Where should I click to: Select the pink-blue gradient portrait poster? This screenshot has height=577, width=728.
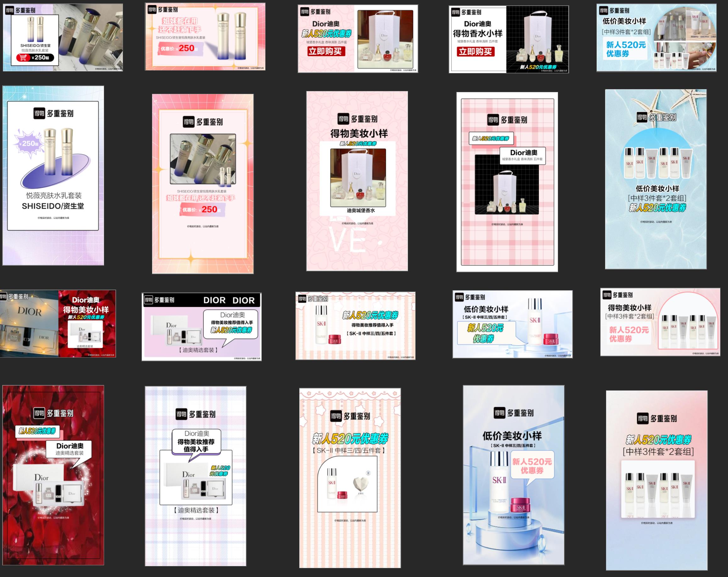coord(657,480)
